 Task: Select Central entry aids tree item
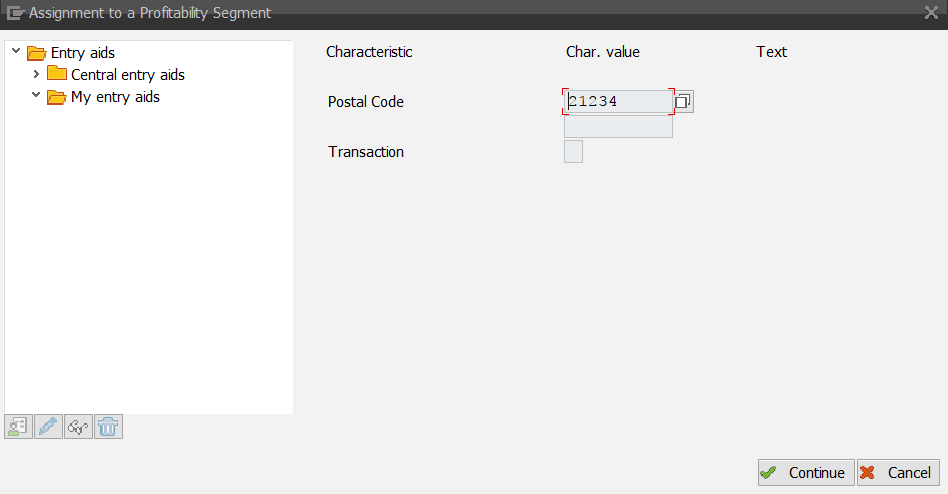(x=127, y=75)
